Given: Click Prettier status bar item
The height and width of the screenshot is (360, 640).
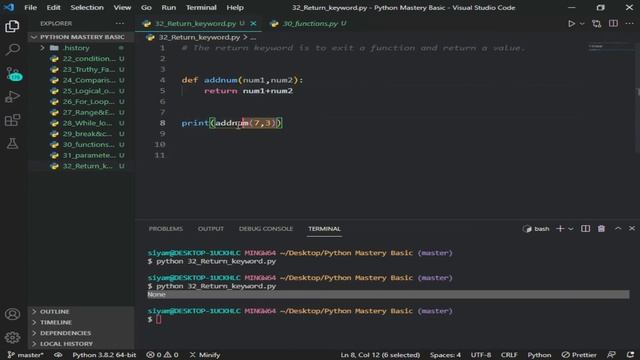Looking at the screenshot, I should pos(579,355).
